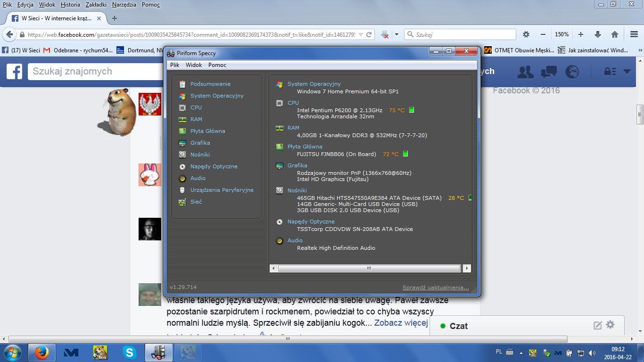Select Płyta Główna in Speccy's sidebar
Viewport: 644px width, 362px height.
pos(208,131)
